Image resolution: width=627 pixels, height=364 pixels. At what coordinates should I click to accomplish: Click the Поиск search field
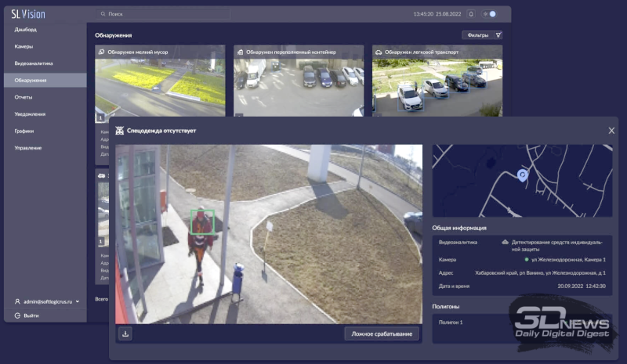165,14
